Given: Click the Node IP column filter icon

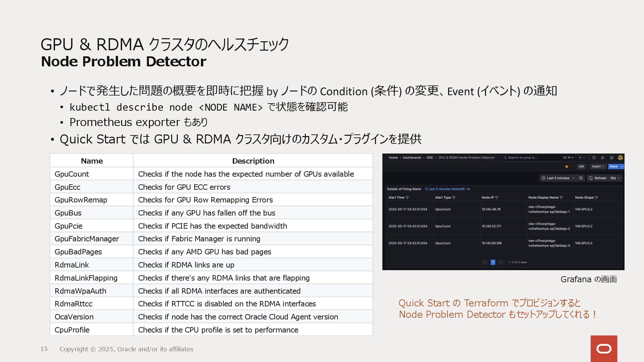Looking at the screenshot, I should [497, 198].
